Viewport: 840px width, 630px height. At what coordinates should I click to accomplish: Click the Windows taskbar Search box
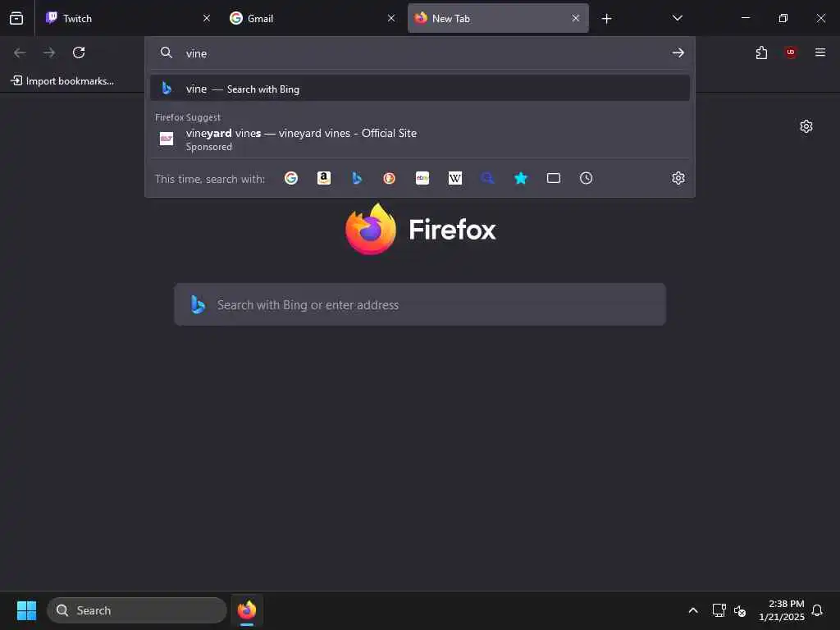pyautogui.click(x=137, y=610)
